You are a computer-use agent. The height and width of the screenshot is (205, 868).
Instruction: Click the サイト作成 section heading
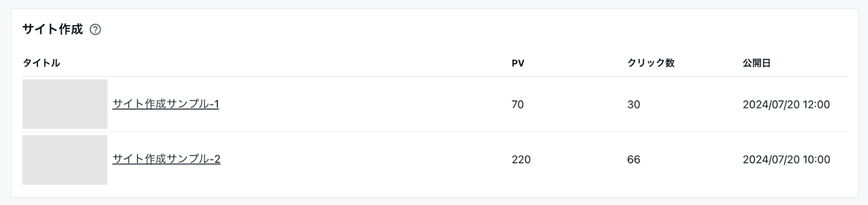coord(53,29)
